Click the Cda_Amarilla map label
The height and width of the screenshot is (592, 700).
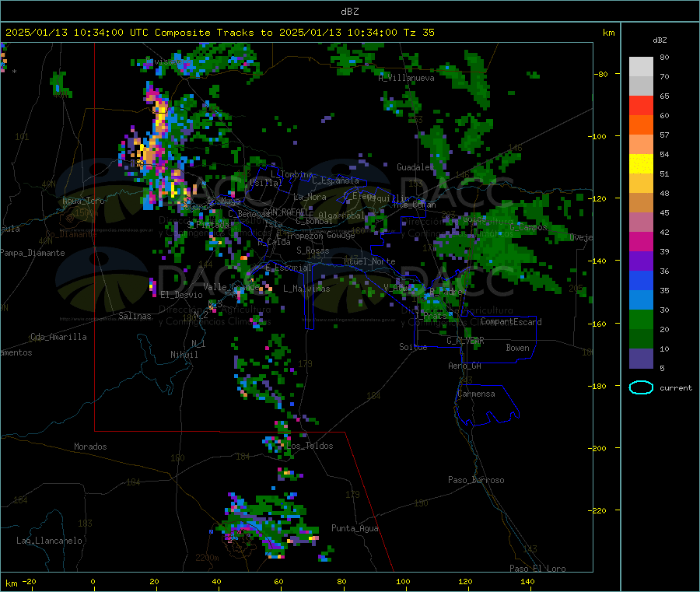(58, 337)
